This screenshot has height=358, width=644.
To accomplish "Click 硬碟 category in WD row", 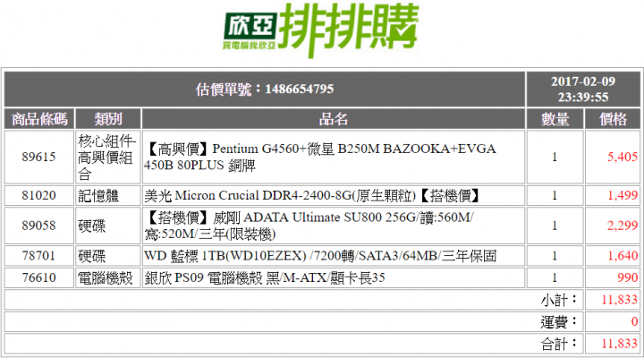I will tap(91, 256).
